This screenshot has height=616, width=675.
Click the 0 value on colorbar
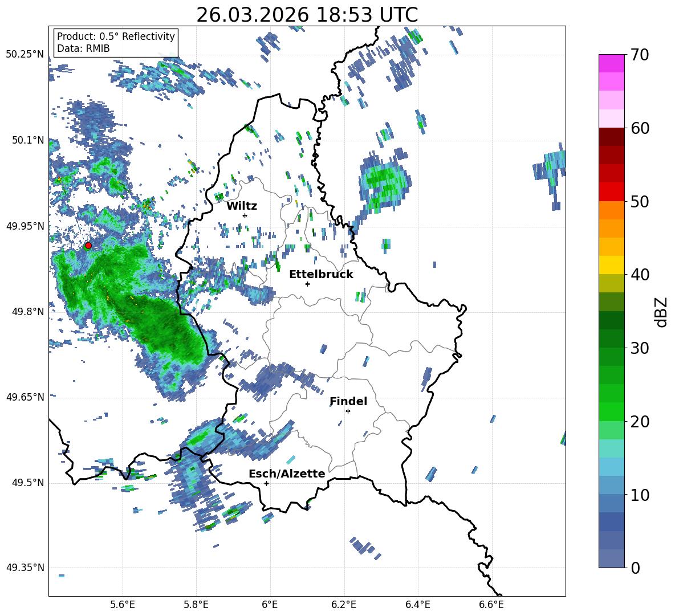tap(635, 568)
